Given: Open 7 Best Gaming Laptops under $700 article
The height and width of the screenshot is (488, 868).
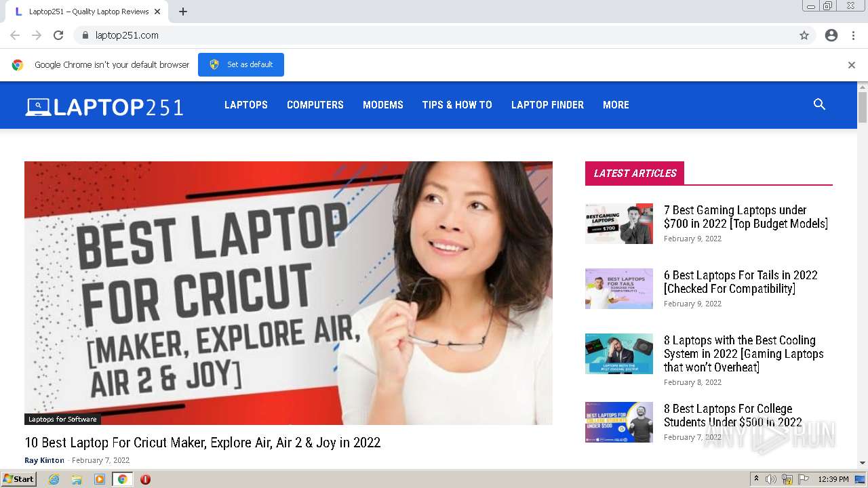Looking at the screenshot, I should click(x=746, y=217).
